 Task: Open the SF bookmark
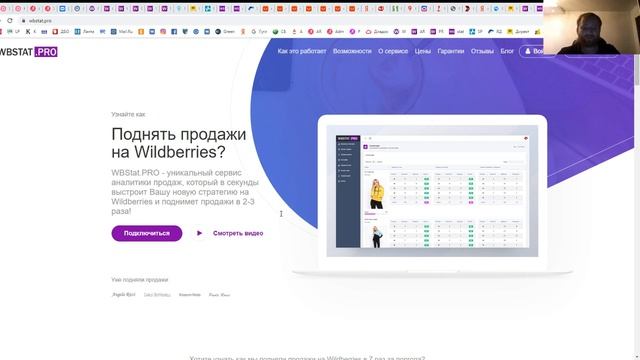[x=476, y=31]
